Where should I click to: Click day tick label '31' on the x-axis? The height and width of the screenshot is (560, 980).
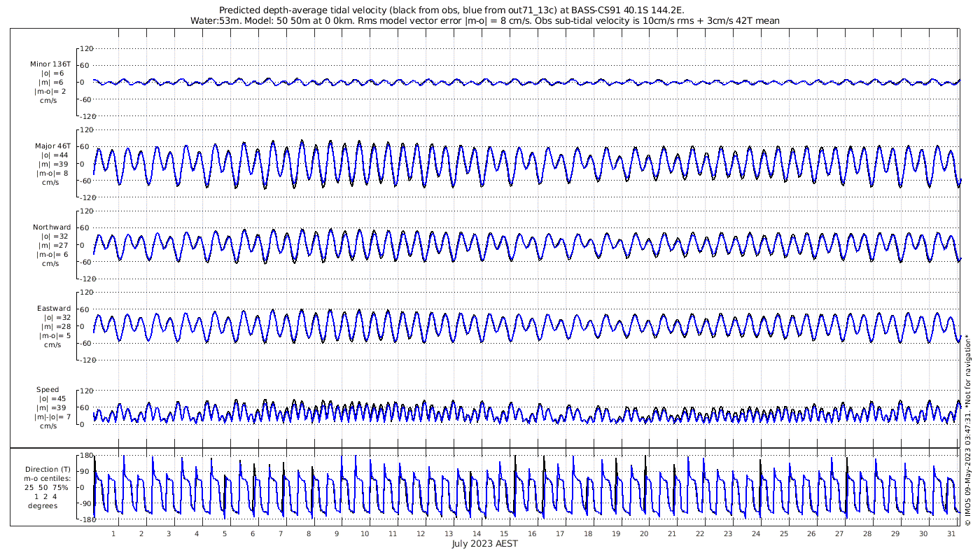click(x=951, y=533)
